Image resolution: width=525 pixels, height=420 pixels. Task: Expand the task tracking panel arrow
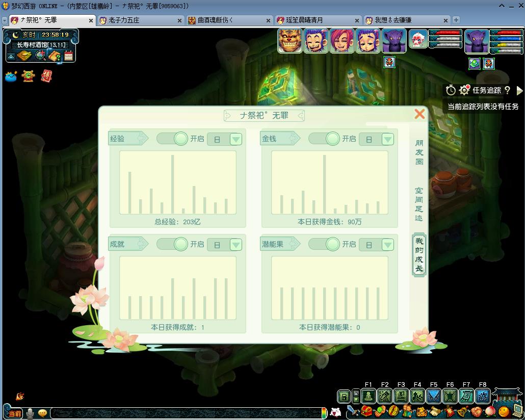519,90
